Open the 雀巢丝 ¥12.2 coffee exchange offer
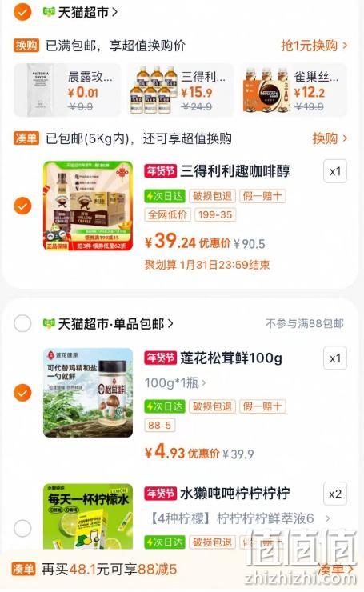364x592 pixels. coord(294,90)
